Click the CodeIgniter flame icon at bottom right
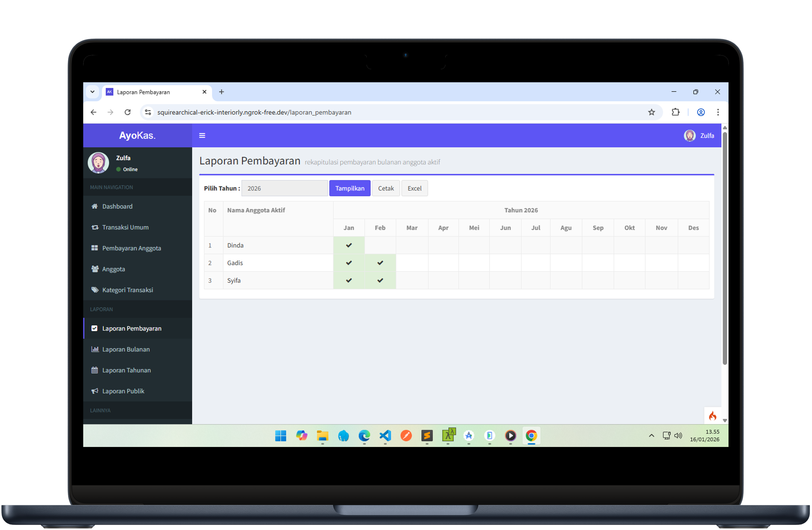This screenshot has height=530, width=812. click(712, 416)
